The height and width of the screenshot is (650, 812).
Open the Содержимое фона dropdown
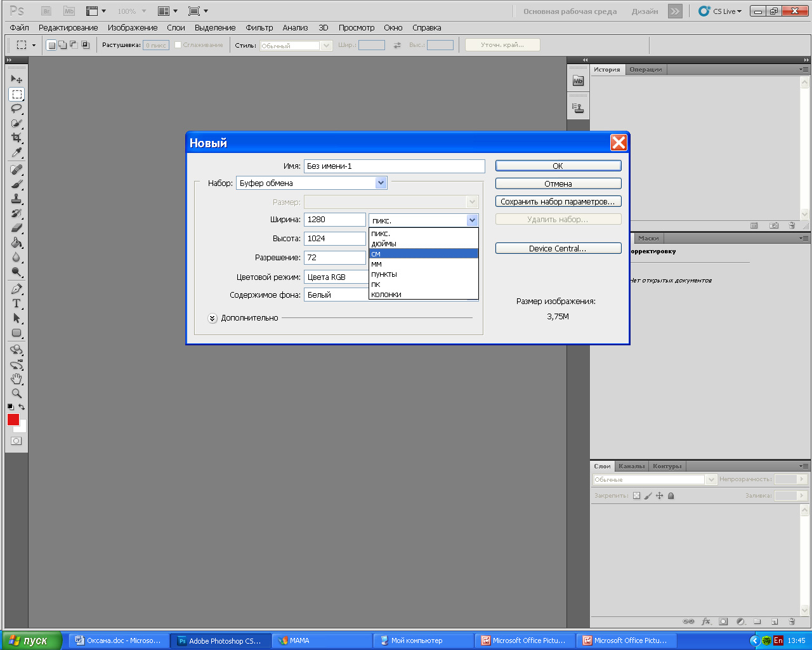tap(336, 295)
